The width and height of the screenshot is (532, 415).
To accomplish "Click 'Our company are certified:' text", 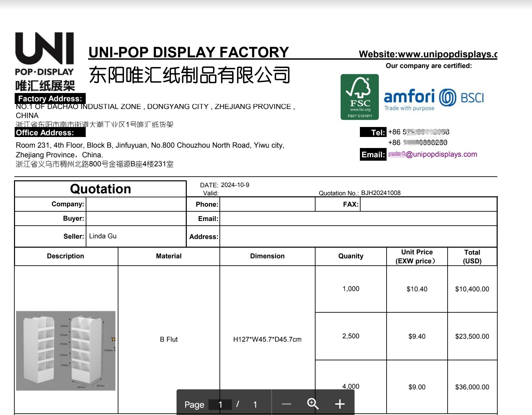I will [x=429, y=66].
